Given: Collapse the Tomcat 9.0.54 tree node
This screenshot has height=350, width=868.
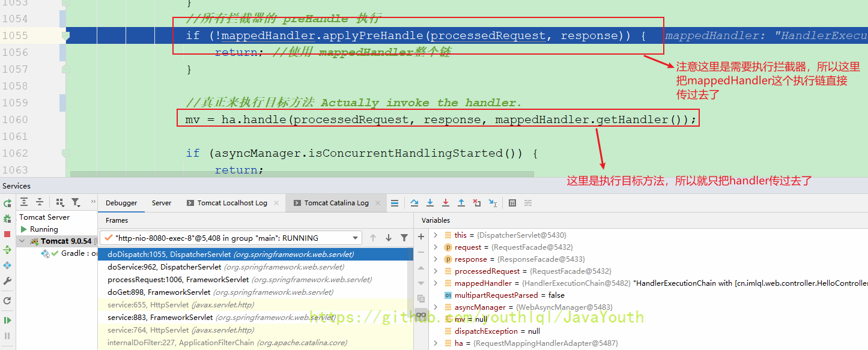Looking at the screenshot, I should tap(23, 241).
